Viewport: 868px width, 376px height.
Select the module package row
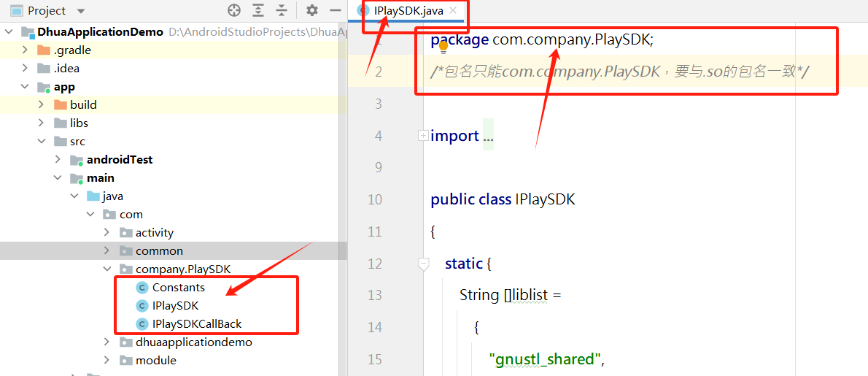click(174, 361)
